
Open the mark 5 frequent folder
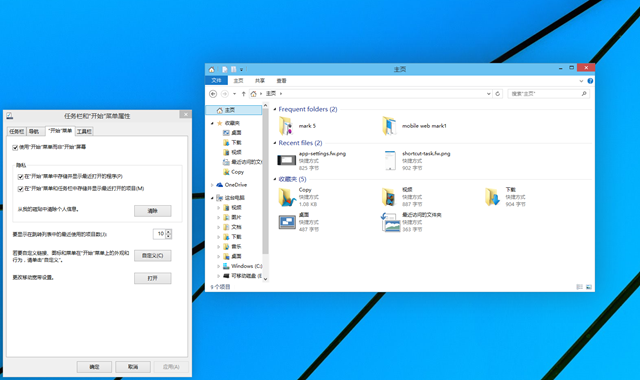[297, 126]
